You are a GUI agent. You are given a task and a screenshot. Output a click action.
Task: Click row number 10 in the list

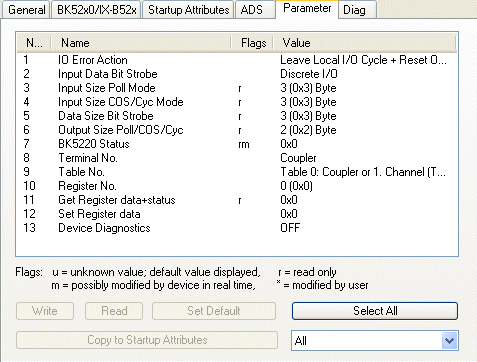pyautogui.click(x=29, y=186)
